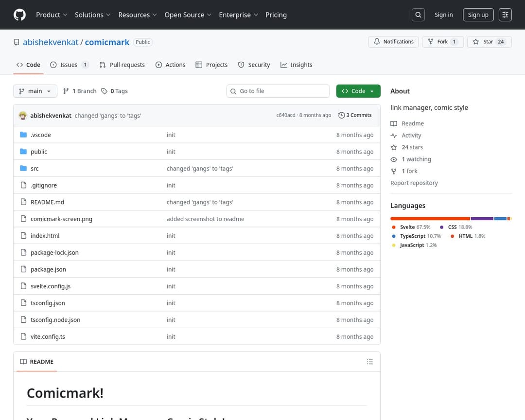
Task: Click the Notifications bell button
Action: tap(393, 42)
